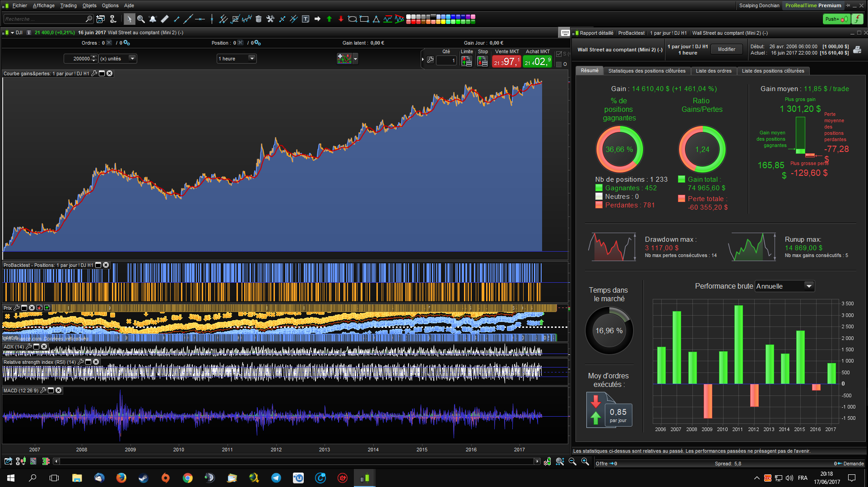Click the red Vente MKT button
Image resolution: width=868 pixels, height=487 pixels.
[x=506, y=61]
